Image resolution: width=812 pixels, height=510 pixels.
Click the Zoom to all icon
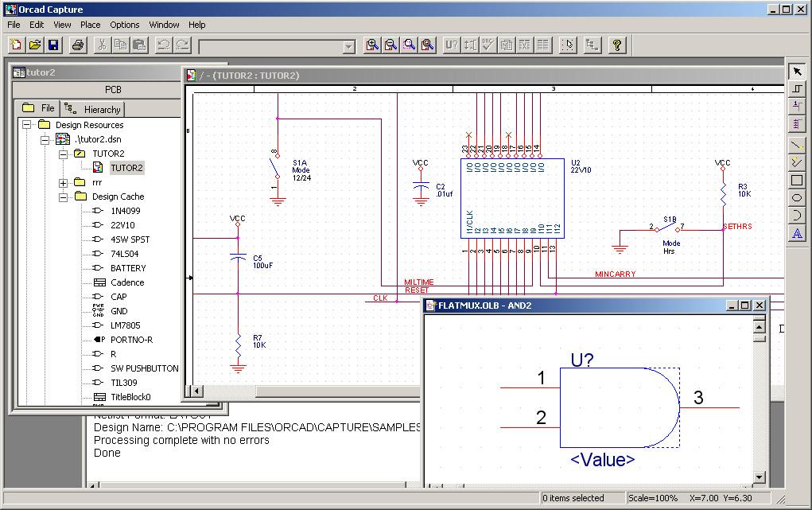coord(428,45)
